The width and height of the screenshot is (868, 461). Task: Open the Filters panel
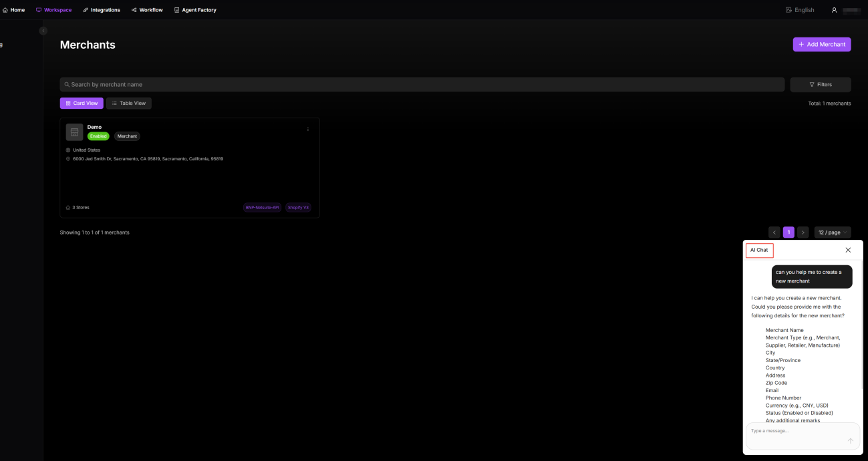[820, 85]
